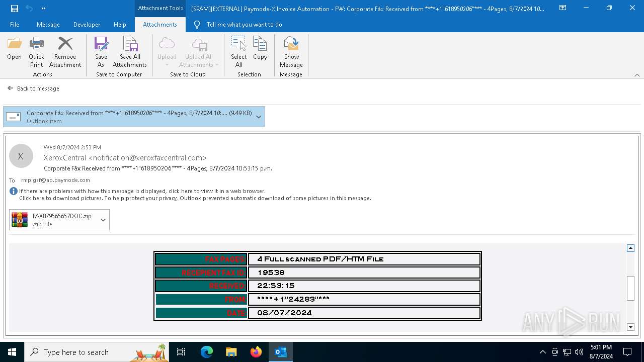Click the FAX879565657DOC.zip archive icon
Screen dimensions: 644x362
point(20,220)
